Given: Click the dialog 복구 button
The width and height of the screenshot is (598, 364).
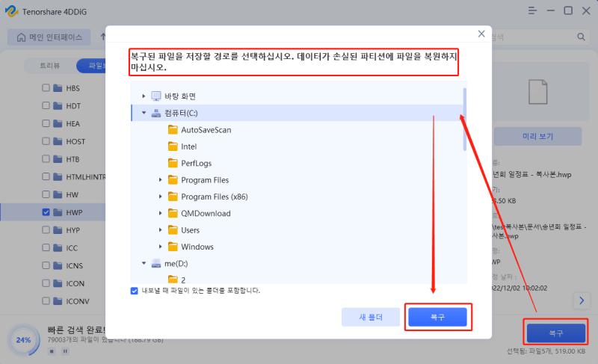Looking at the screenshot, I should (437, 317).
